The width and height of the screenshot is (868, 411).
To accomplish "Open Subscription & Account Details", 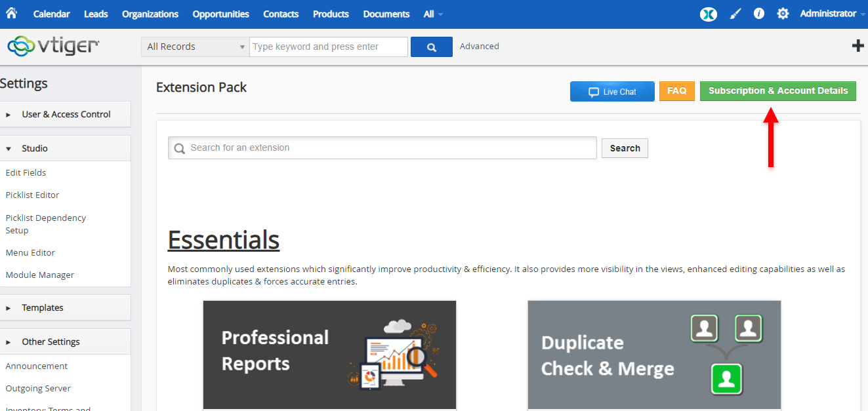I will pyautogui.click(x=778, y=91).
